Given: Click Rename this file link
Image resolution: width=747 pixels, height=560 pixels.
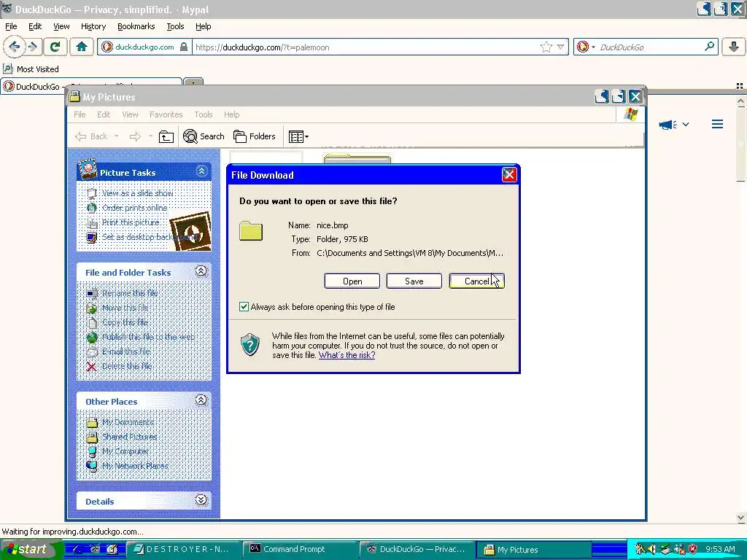Looking at the screenshot, I should click(130, 293).
